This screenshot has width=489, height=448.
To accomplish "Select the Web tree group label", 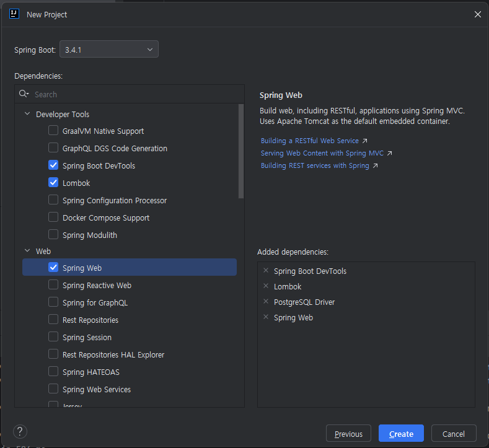I will pyautogui.click(x=43, y=252).
